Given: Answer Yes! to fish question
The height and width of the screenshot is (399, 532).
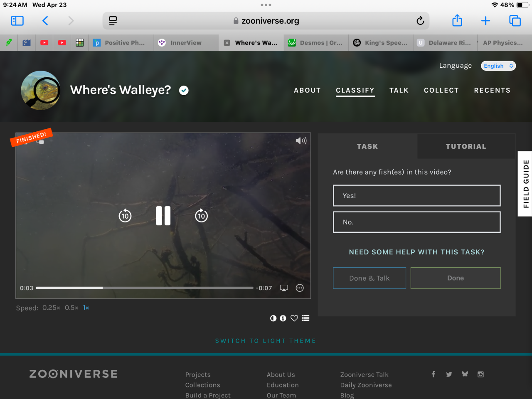Looking at the screenshot, I should click(417, 196).
